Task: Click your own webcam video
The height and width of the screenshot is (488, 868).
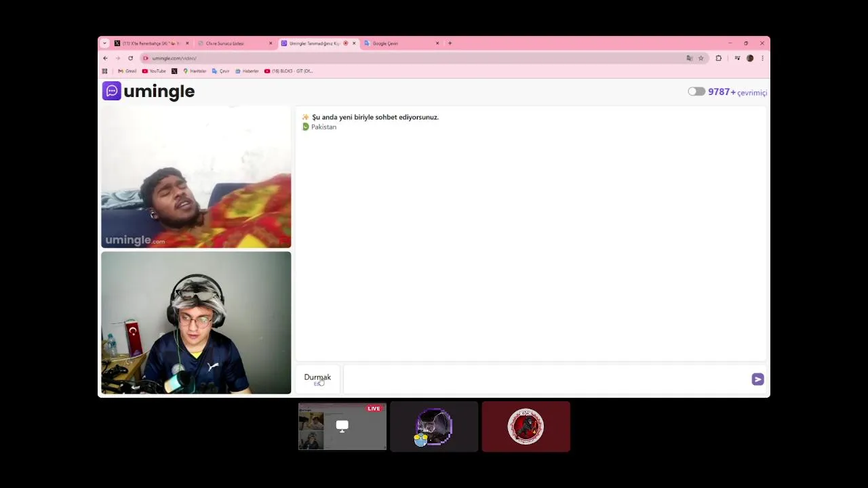Action: click(x=196, y=323)
